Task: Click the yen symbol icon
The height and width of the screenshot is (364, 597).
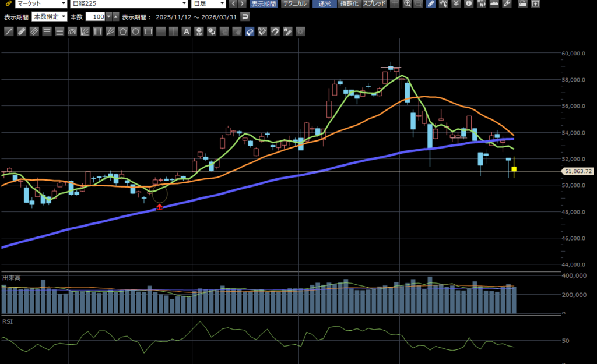Action: [x=455, y=4]
